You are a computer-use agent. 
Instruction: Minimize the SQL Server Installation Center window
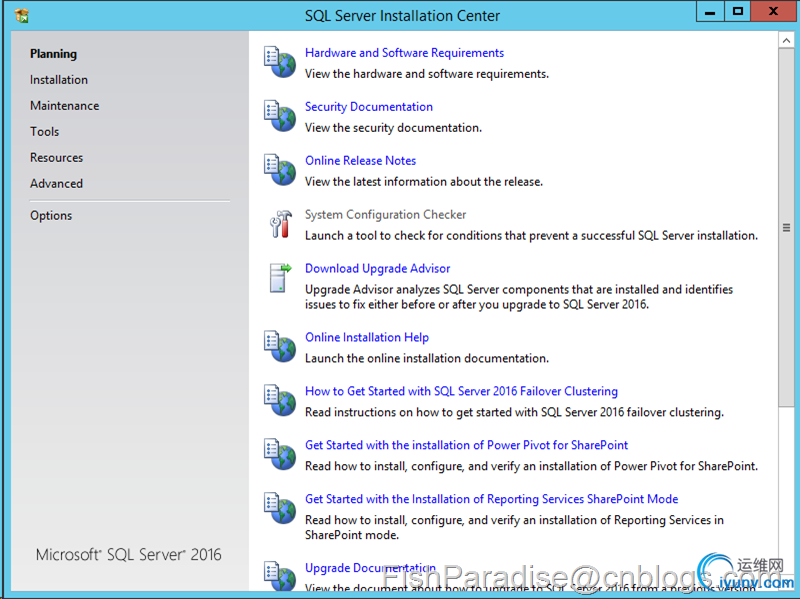pyautogui.click(x=710, y=12)
